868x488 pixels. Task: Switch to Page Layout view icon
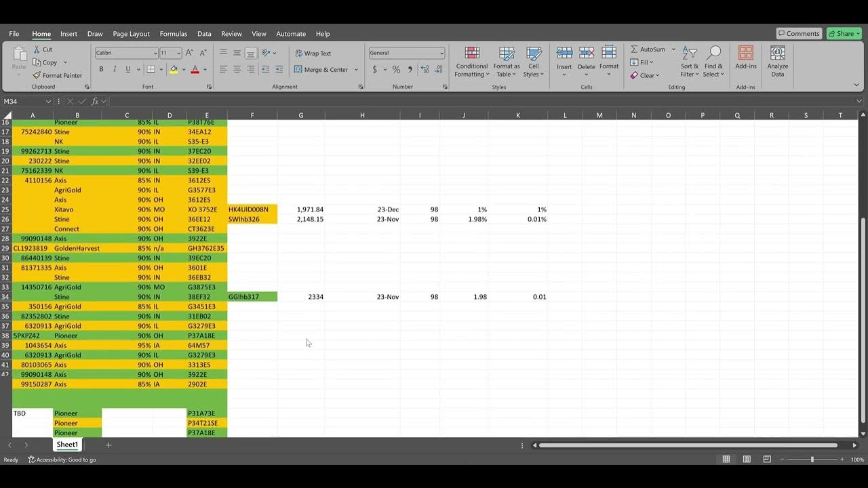coord(747,460)
